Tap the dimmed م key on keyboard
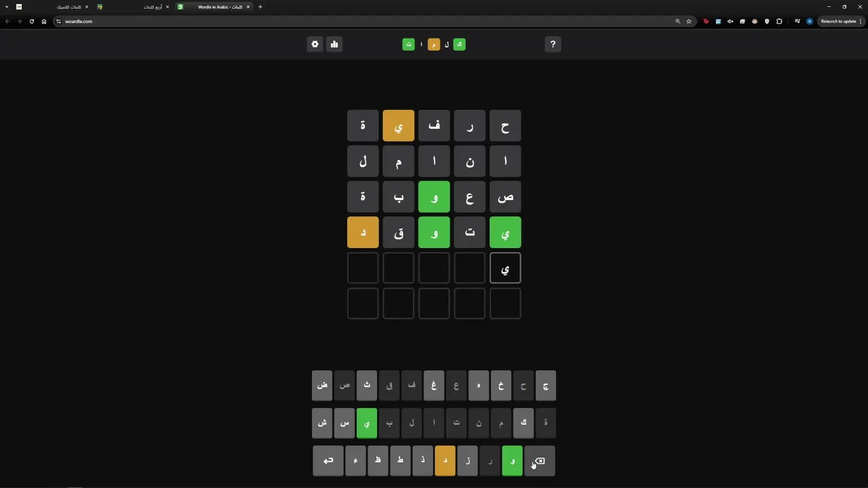 [501, 423]
